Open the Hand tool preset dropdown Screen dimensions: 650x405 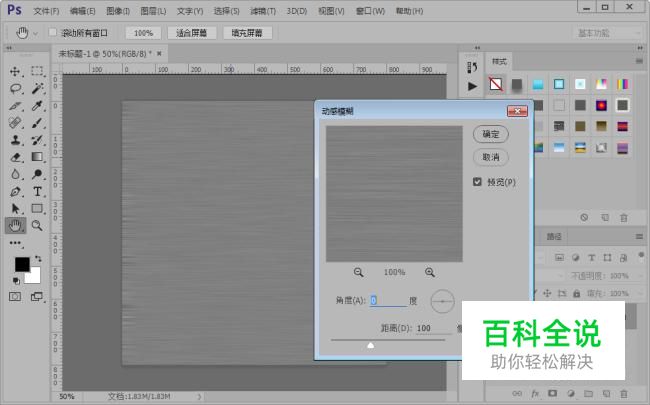coord(35,33)
